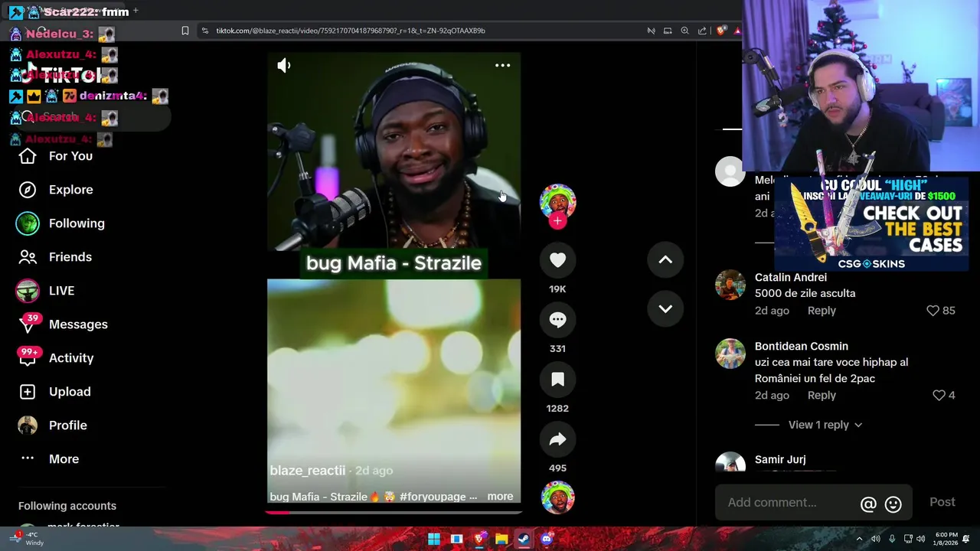Image resolution: width=980 pixels, height=551 pixels.
Task: Open File Explorer from the taskbar
Action: click(x=501, y=539)
